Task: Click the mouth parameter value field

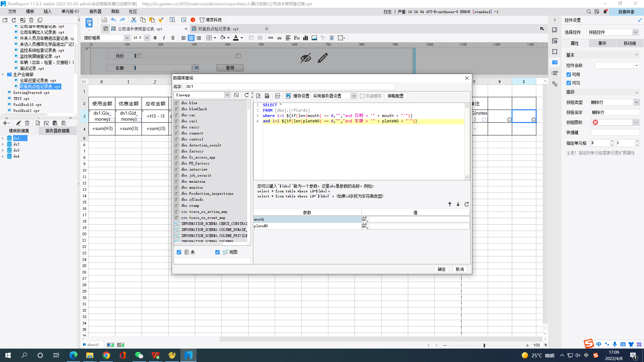Action: pyautogui.click(x=419, y=220)
